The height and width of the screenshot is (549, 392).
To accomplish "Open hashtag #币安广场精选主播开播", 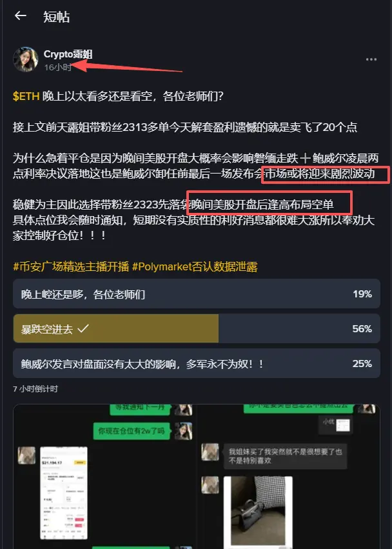I will [x=71, y=267].
